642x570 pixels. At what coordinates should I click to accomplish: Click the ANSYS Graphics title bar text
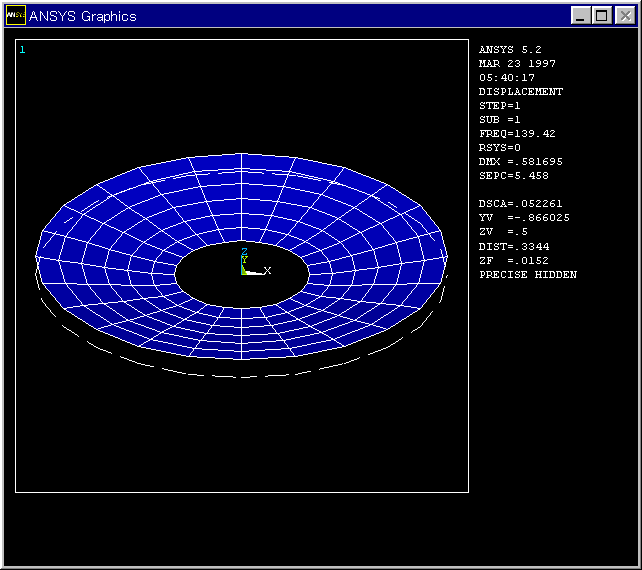83,16
